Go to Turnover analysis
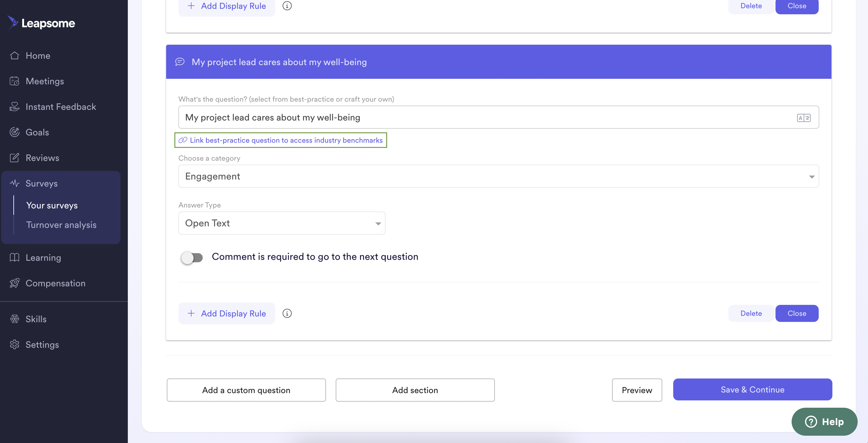This screenshot has width=868, height=443. [61, 225]
